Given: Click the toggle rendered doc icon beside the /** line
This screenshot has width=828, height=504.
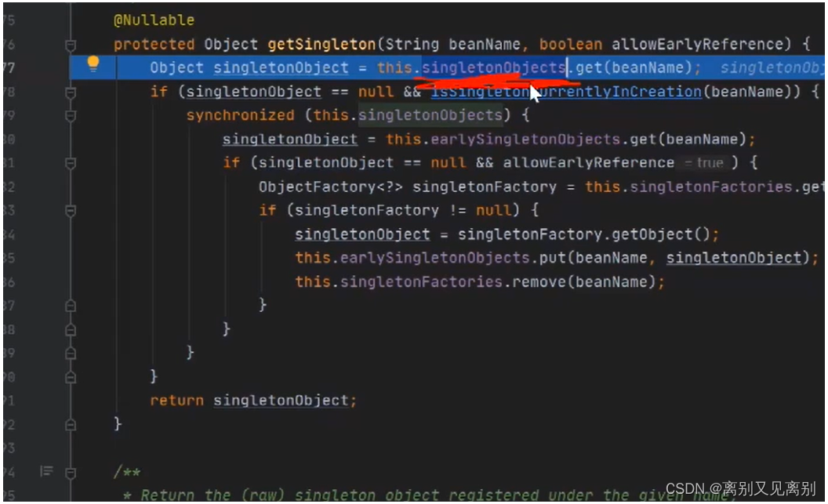Looking at the screenshot, I should coord(46,471).
